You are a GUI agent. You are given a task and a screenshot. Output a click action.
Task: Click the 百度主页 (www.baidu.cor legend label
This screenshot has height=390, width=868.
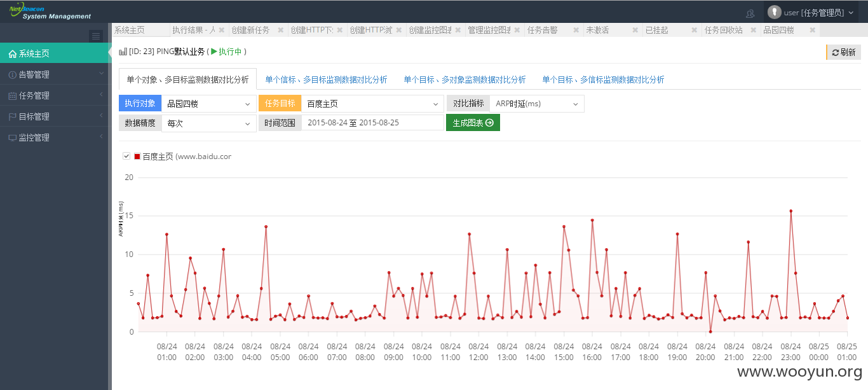point(187,157)
